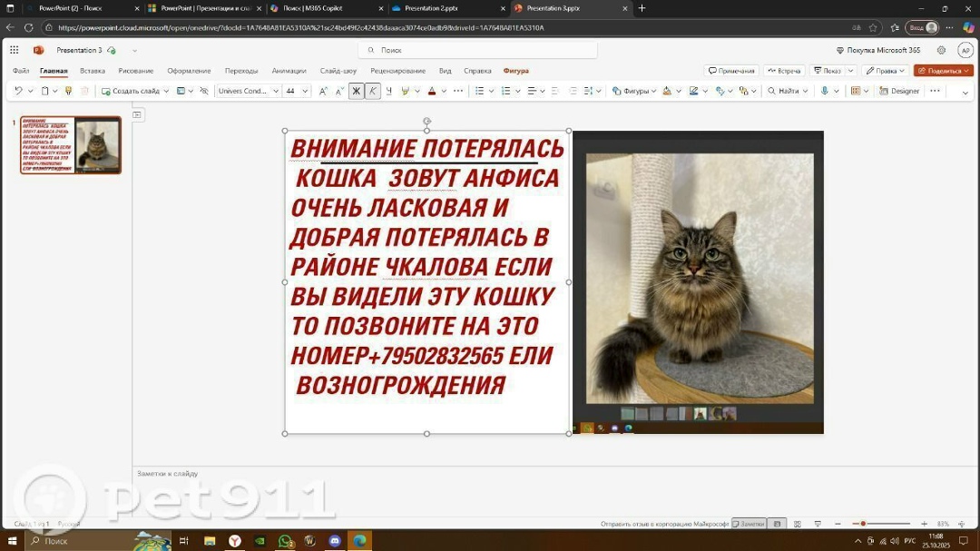
Task: Toggle bold formatting (Ж)
Action: 356,91
